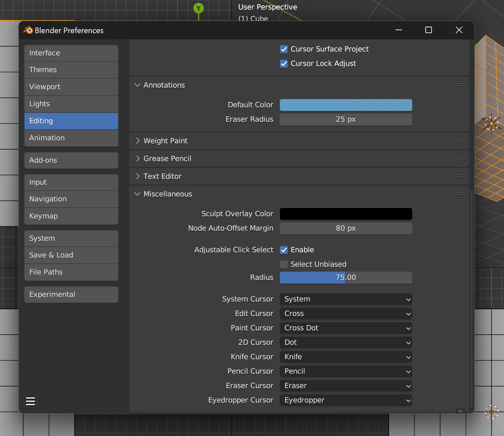Close the Blender Preferences window
The height and width of the screenshot is (436, 504).
(x=459, y=30)
